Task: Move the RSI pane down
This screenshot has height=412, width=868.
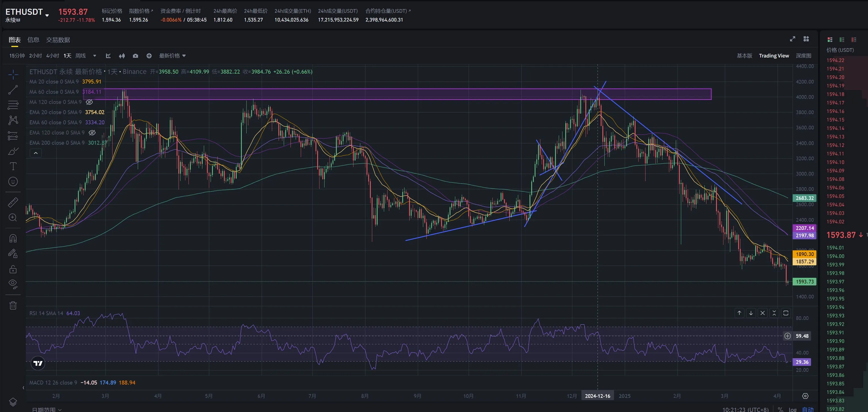Action: coord(751,313)
